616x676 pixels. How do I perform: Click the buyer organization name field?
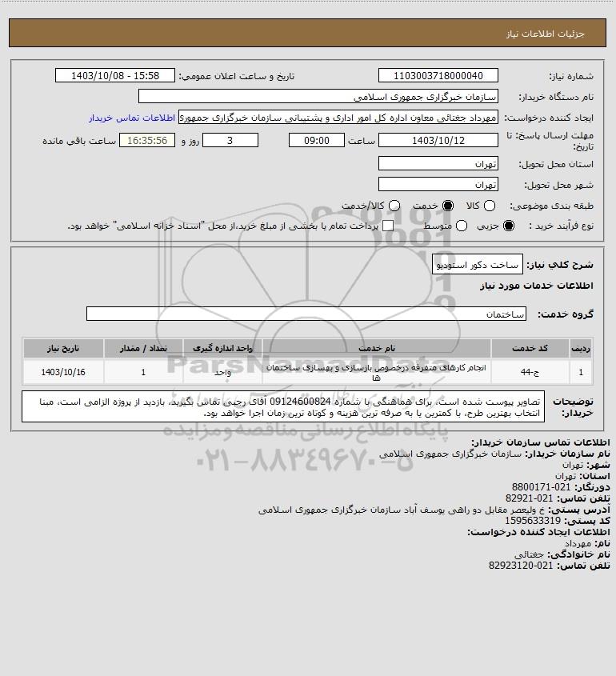tap(318, 97)
